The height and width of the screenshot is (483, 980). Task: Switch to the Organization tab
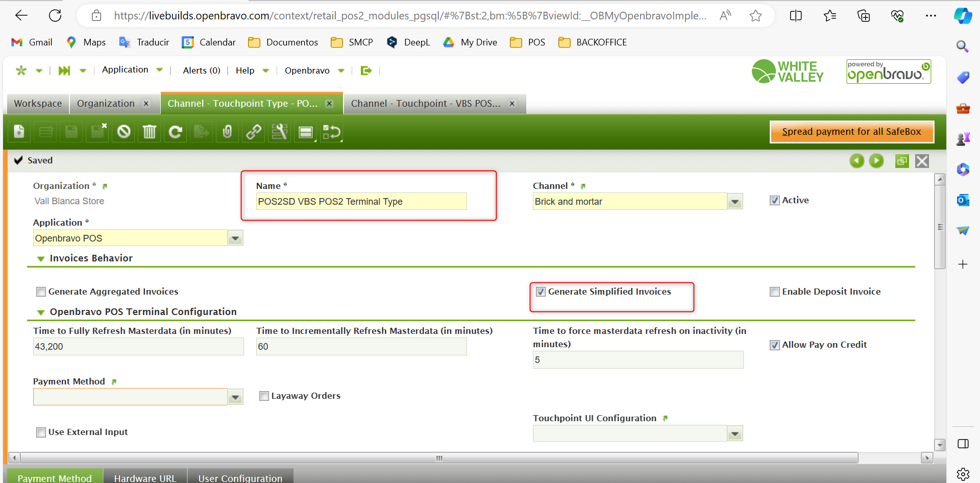pyautogui.click(x=106, y=104)
